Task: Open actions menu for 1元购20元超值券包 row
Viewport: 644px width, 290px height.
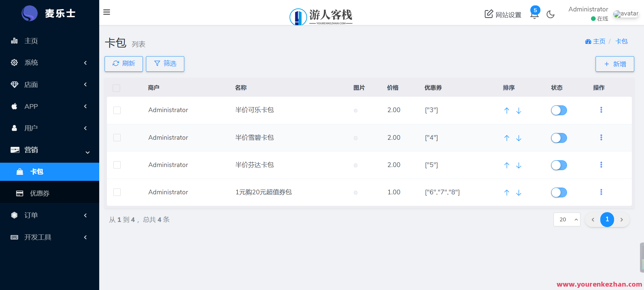Action: (x=601, y=192)
